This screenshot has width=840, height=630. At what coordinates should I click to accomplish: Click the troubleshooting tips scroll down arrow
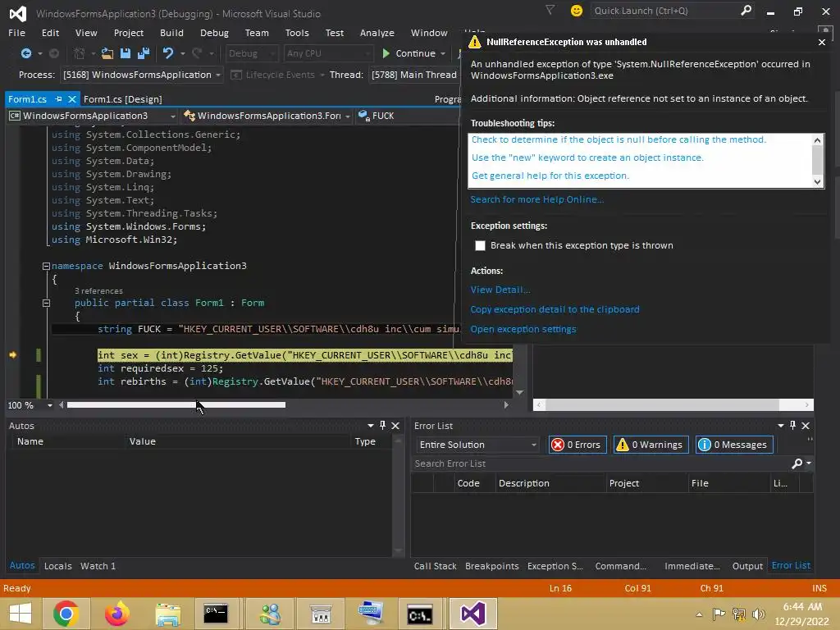[818, 181]
